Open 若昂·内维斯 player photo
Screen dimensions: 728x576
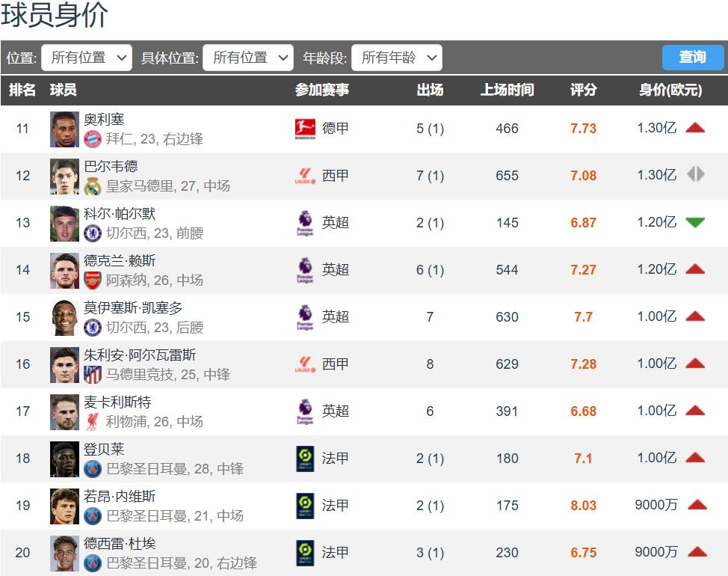click(x=64, y=506)
